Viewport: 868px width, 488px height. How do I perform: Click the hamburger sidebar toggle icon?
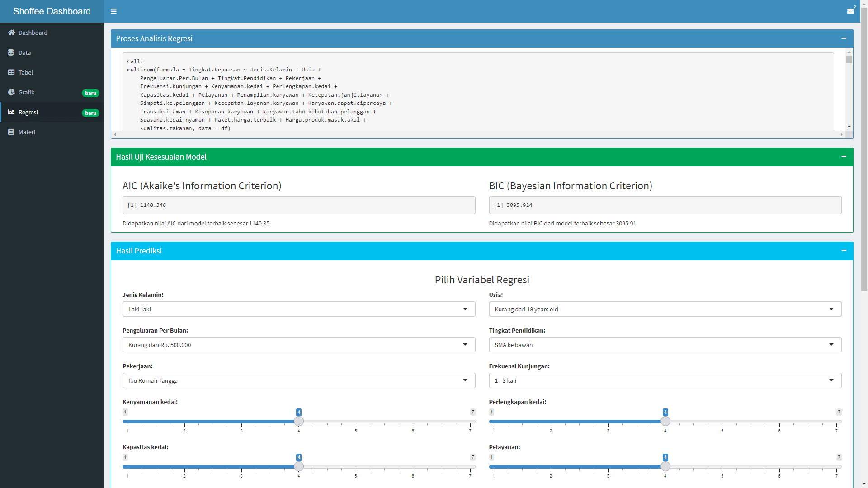coord(113,11)
